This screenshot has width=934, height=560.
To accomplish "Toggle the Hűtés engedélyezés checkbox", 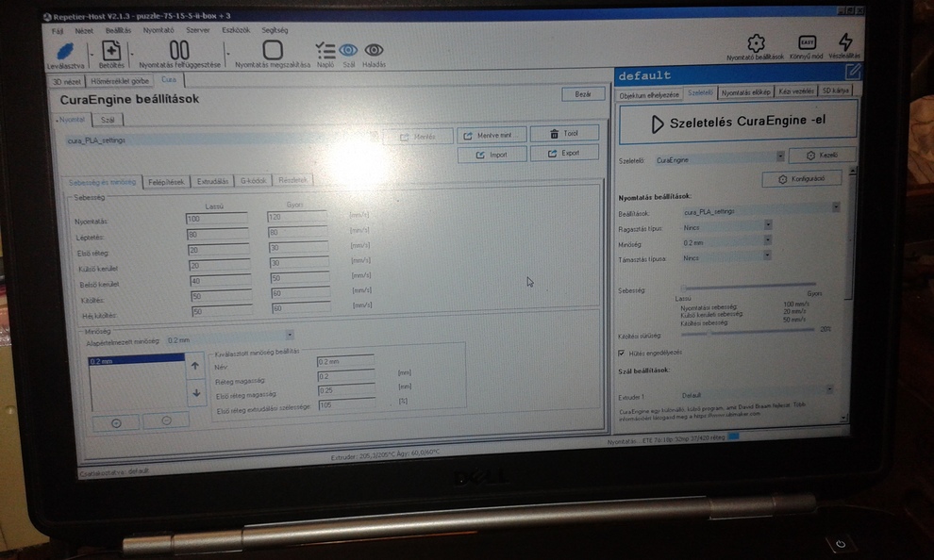I will click(620, 353).
